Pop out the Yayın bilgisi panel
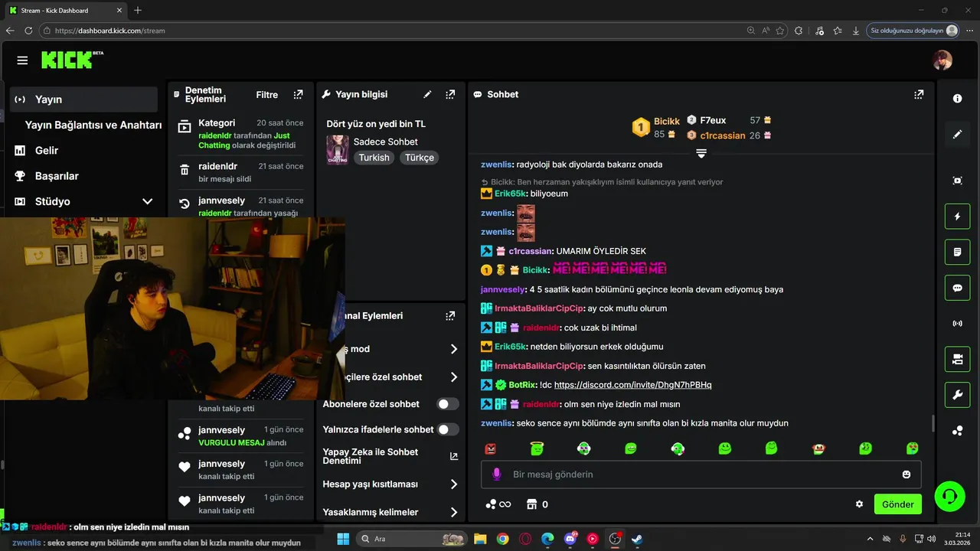This screenshot has width=980, height=551. point(450,95)
